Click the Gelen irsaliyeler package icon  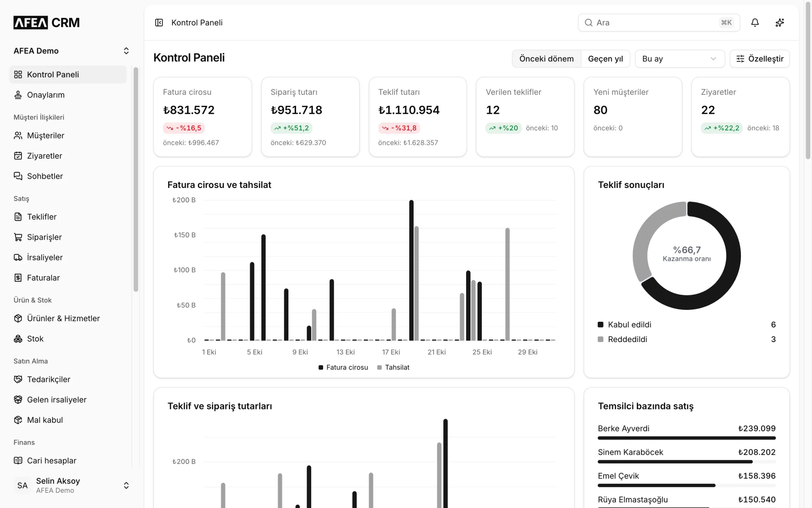tap(18, 400)
